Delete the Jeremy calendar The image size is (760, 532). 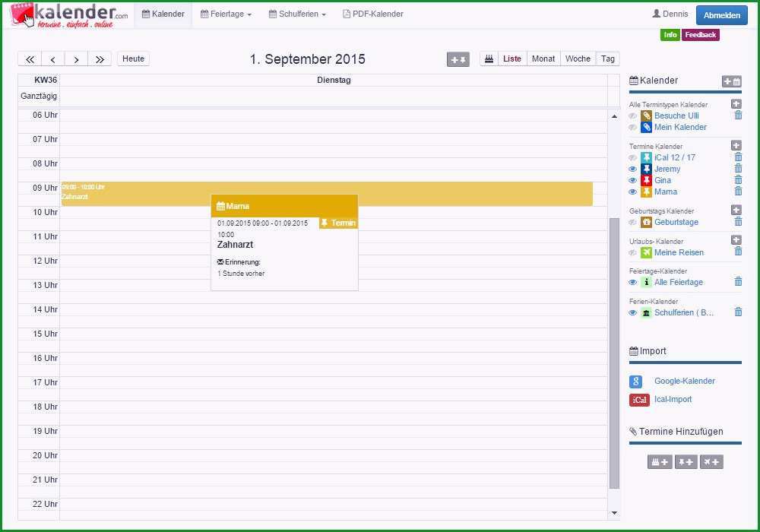tap(738, 169)
